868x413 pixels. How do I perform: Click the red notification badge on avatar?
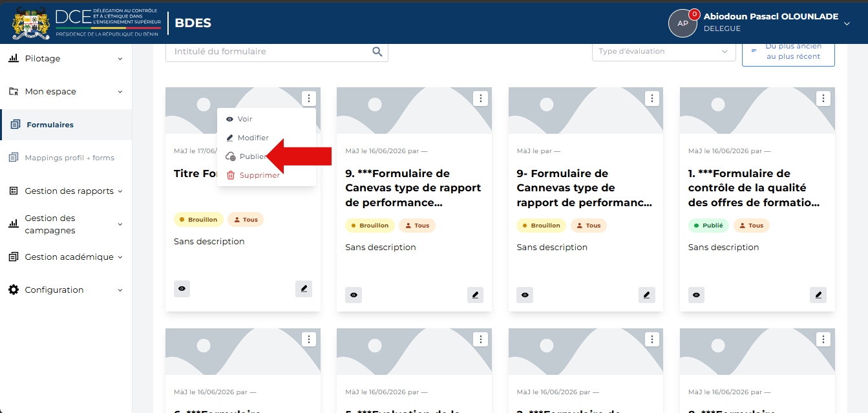point(695,14)
